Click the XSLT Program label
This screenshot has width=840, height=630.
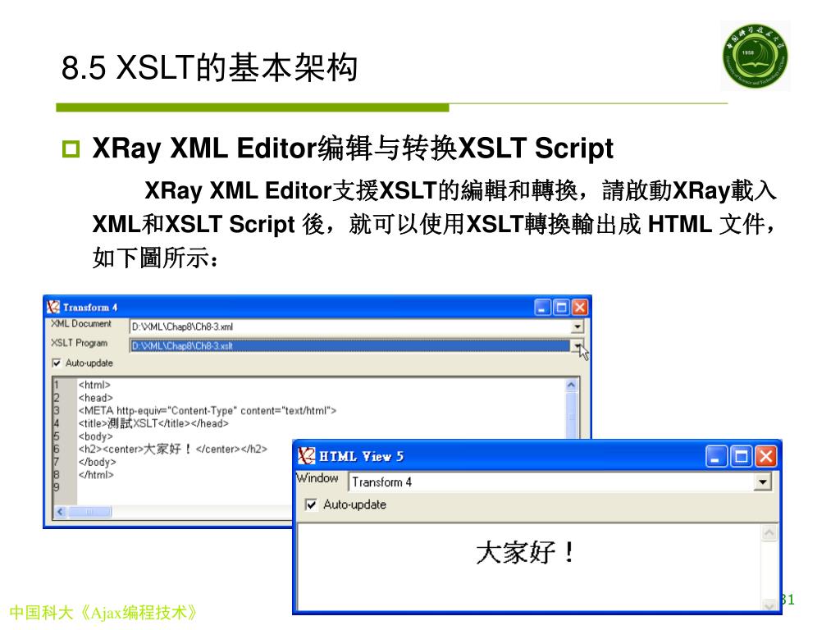click(x=79, y=343)
